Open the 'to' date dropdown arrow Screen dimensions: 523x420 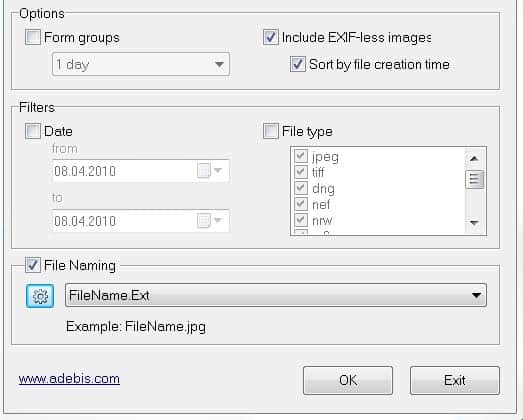pyautogui.click(x=218, y=220)
